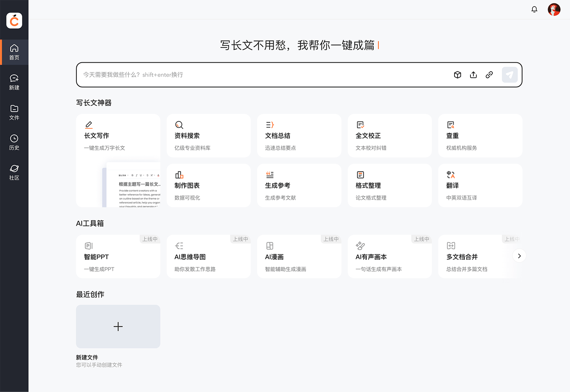Open the 智能PPT tool card
The width and height of the screenshot is (570, 392).
[x=118, y=257]
